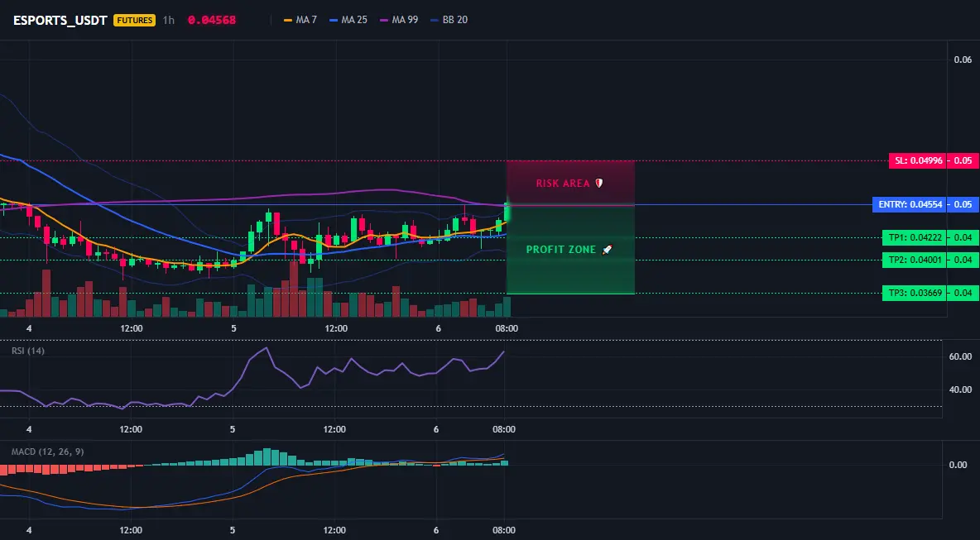Click the tallest MACD histogram bar
The image size is (980, 540).
(267, 456)
